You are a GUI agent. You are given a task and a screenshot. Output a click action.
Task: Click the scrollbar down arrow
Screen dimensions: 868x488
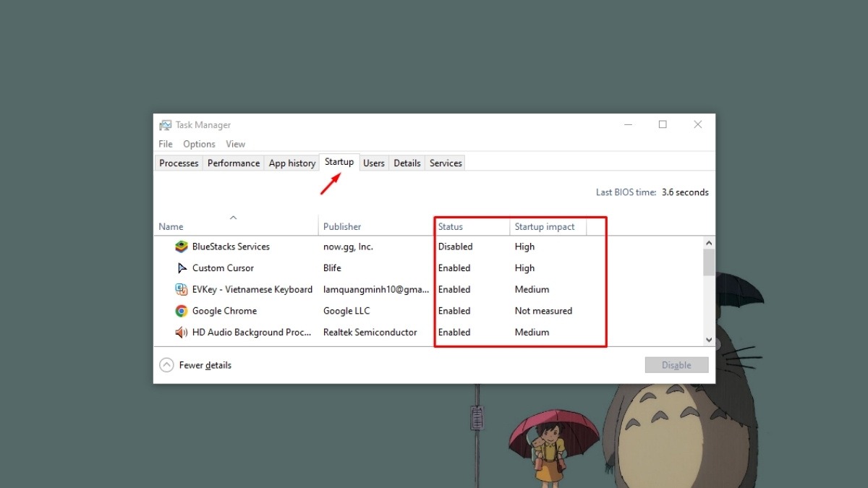pos(709,340)
